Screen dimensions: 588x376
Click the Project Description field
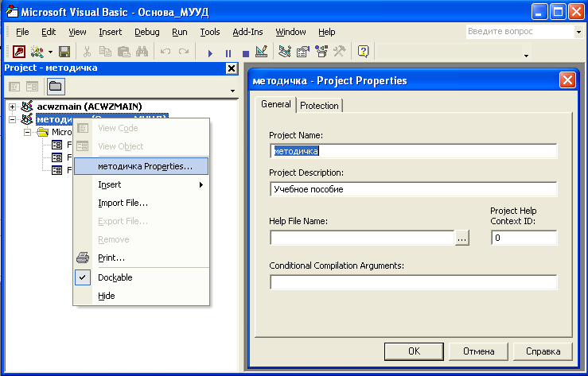413,189
